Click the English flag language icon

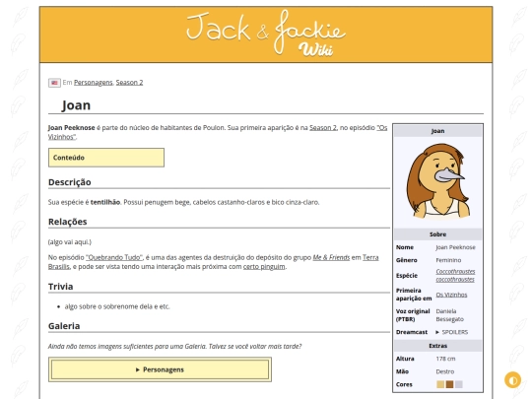click(x=54, y=83)
